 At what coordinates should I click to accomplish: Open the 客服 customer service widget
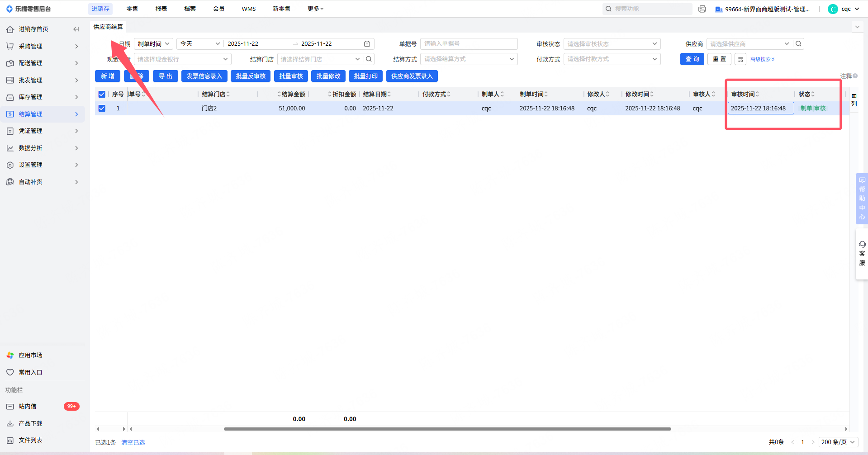(x=862, y=254)
